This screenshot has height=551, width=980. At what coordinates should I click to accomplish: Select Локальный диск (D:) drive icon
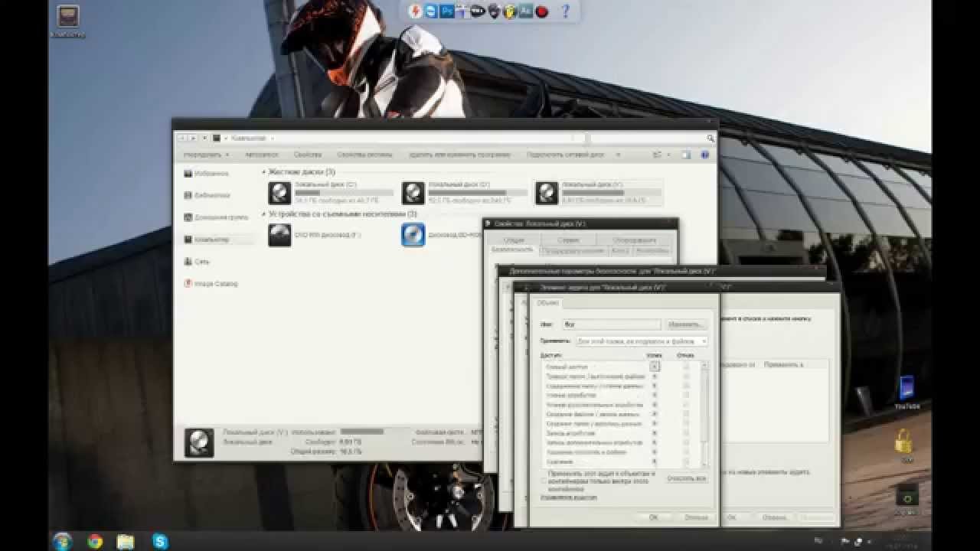pos(413,193)
